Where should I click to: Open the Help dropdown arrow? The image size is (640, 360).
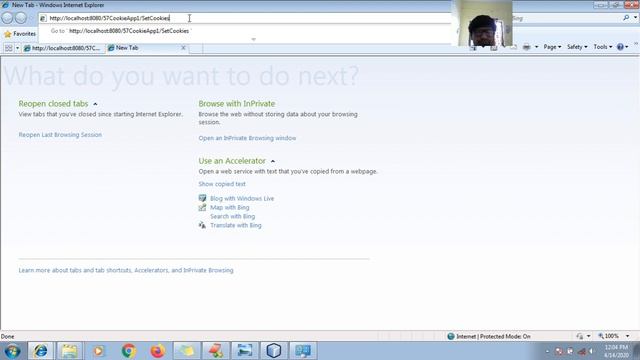[627, 47]
